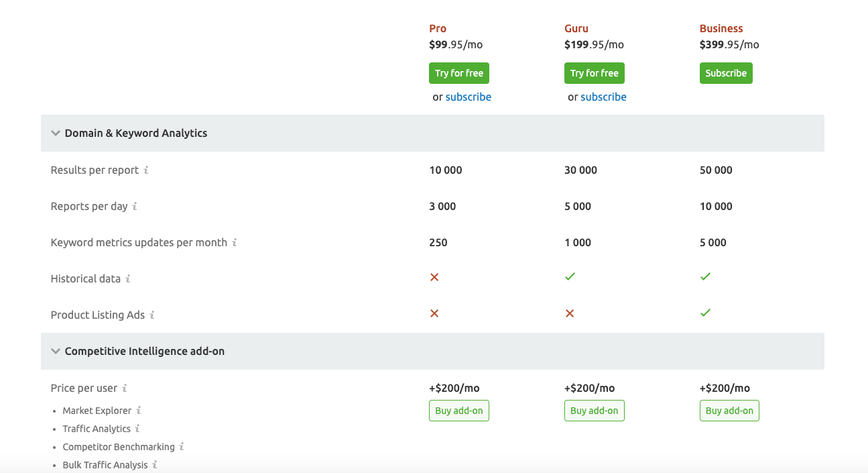Collapse the Competitive Intelligence add-on section
Viewport: 868px width, 473px height.
click(x=56, y=351)
